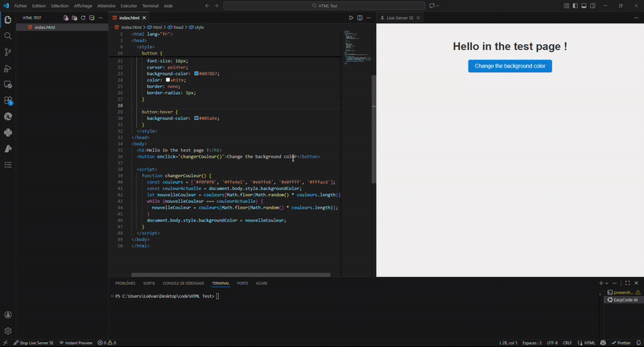Open the Terminal menu in menu bar
This screenshot has width=644, height=347.
(x=151, y=6)
